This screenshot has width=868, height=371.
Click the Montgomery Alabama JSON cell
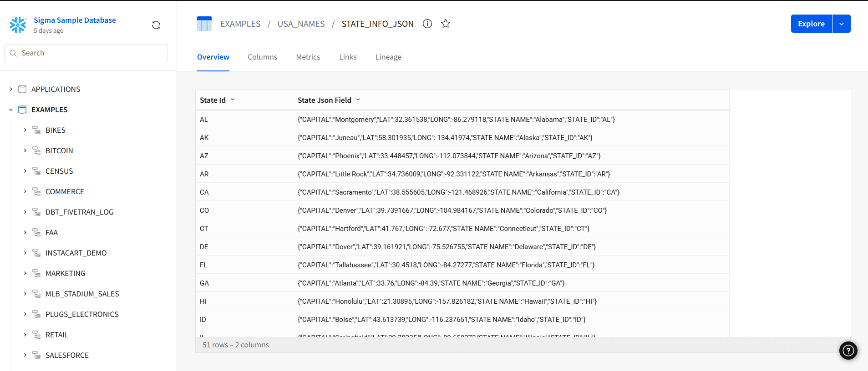click(512, 119)
